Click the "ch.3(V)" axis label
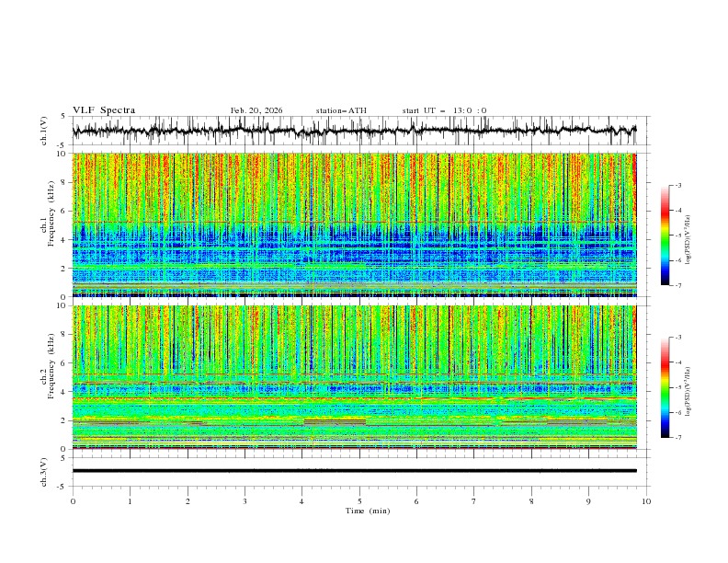728x563 pixels. coord(44,472)
